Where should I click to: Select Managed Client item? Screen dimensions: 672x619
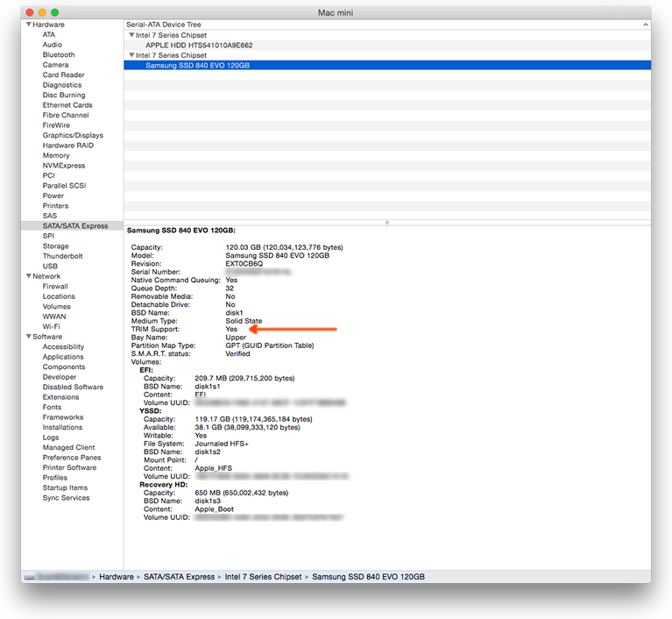(68, 447)
